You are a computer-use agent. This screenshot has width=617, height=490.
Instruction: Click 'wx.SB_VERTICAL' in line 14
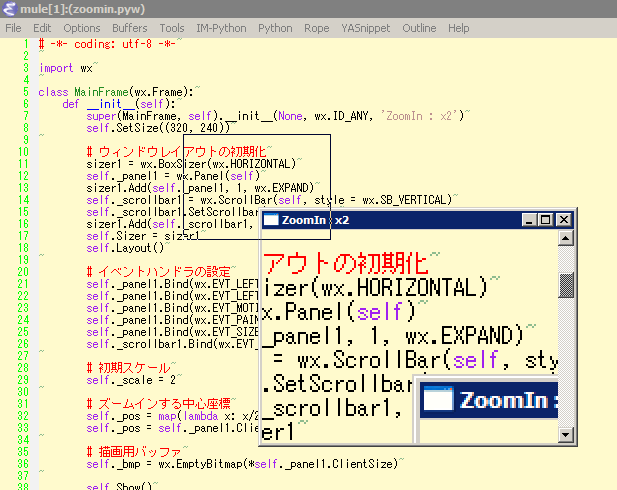click(x=407, y=200)
